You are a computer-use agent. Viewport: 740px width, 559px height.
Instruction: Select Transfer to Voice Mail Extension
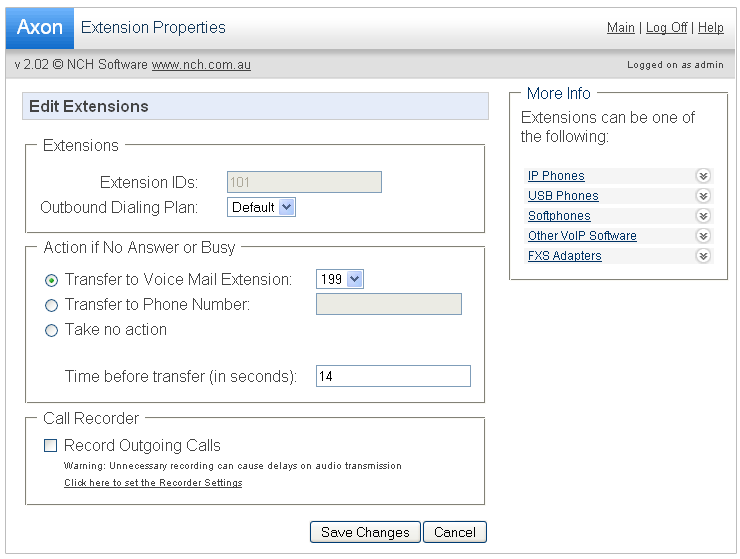click(x=52, y=280)
